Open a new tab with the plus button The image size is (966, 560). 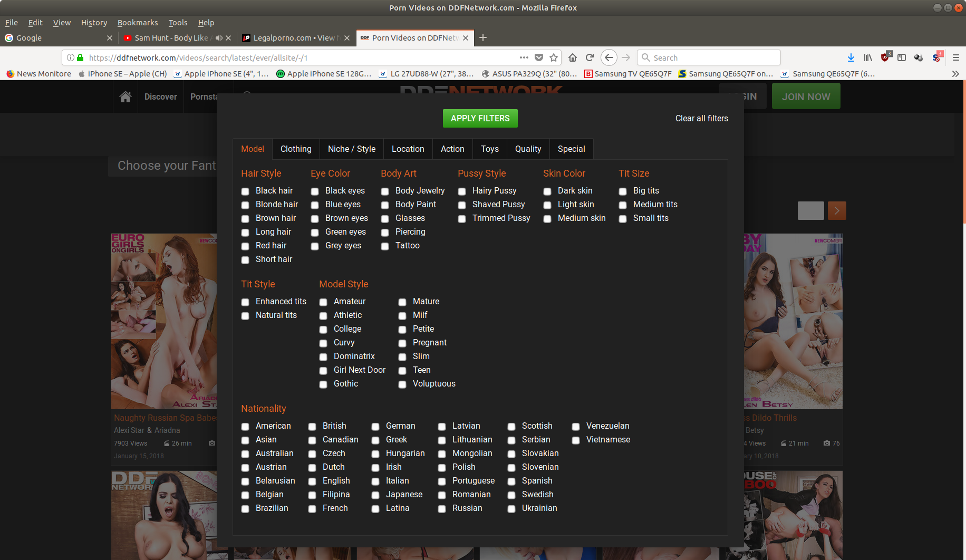[x=483, y=37]
